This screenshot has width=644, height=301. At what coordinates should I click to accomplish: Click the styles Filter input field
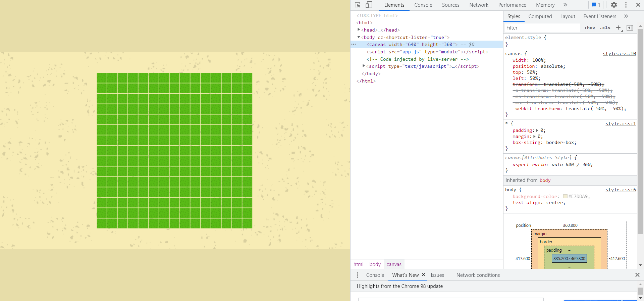point(542,28)
